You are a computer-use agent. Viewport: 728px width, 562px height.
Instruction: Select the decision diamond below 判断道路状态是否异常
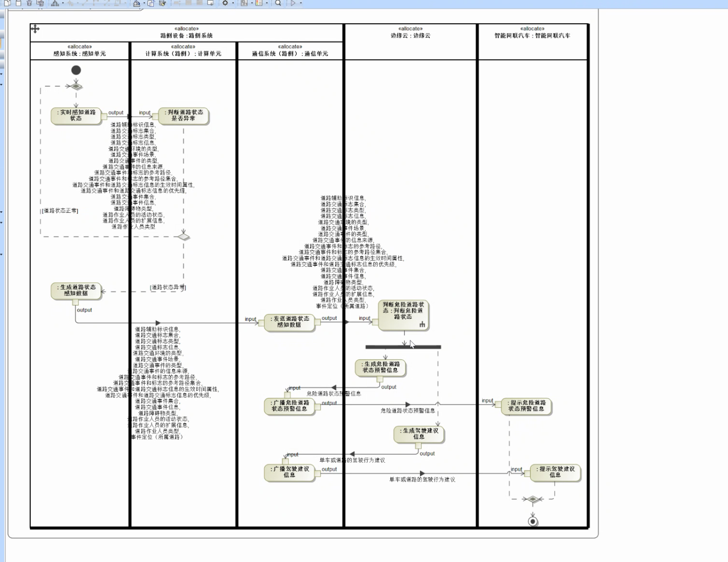pyautogui.click(x=184, y=237)
